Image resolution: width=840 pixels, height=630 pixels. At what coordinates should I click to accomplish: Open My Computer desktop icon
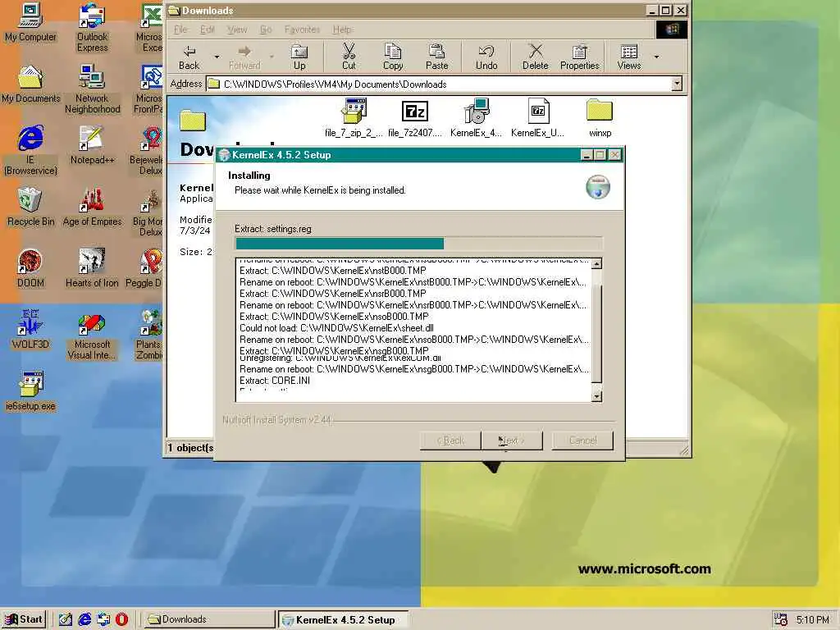coord(30,22)
